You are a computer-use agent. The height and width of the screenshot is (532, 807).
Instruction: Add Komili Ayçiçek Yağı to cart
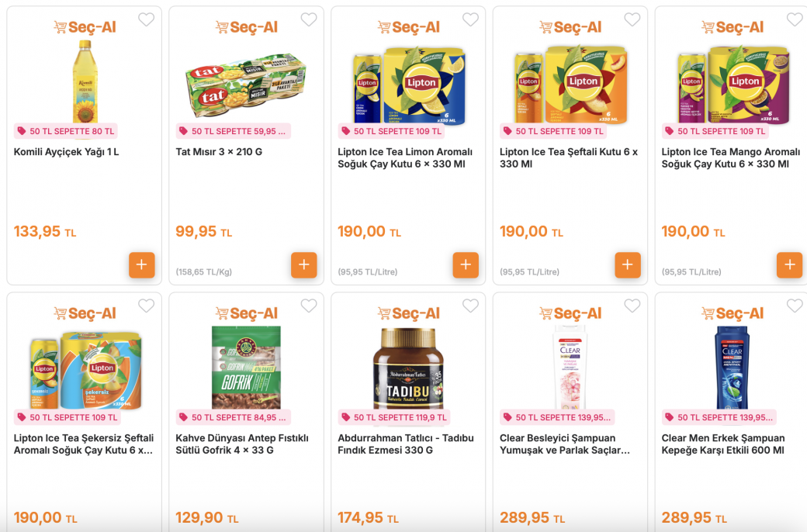coord(142,265)
